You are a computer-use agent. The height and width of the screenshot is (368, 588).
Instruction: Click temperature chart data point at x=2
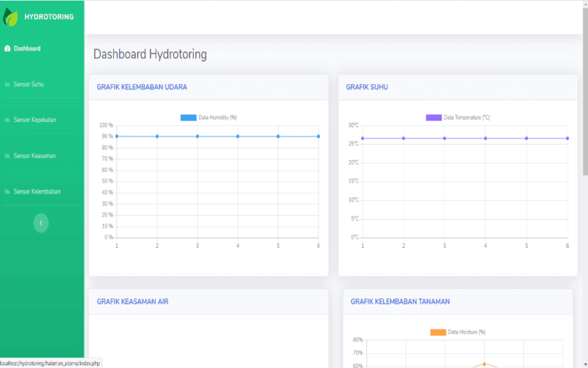[x=403, y=138]
